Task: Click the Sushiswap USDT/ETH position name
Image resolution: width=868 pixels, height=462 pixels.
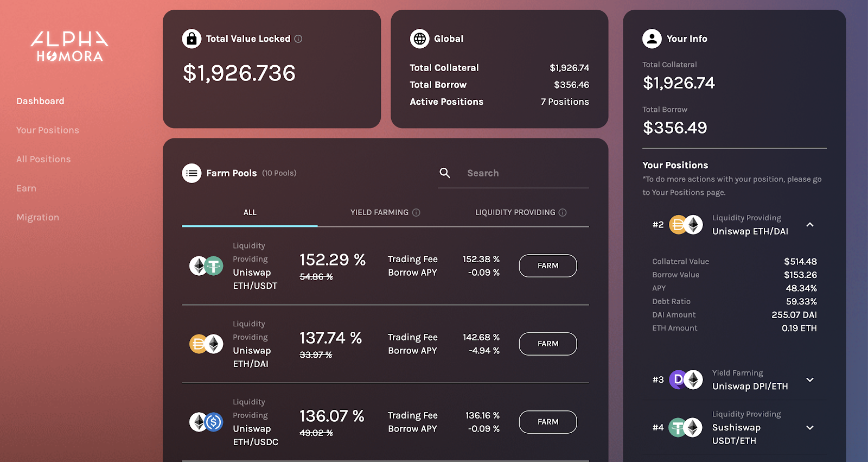Action: tap(736, 434)
